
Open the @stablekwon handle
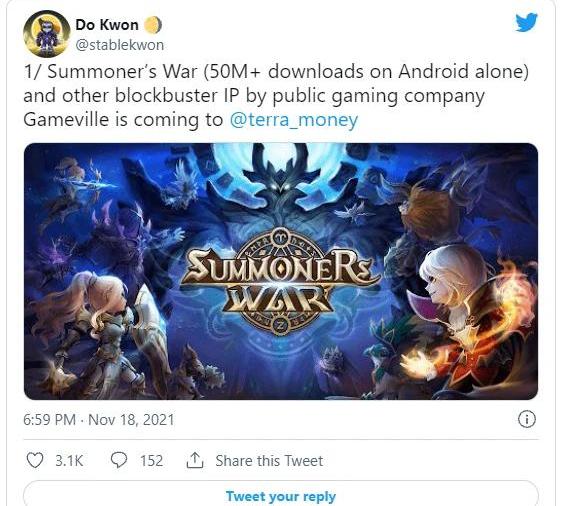tap(120, 45)
